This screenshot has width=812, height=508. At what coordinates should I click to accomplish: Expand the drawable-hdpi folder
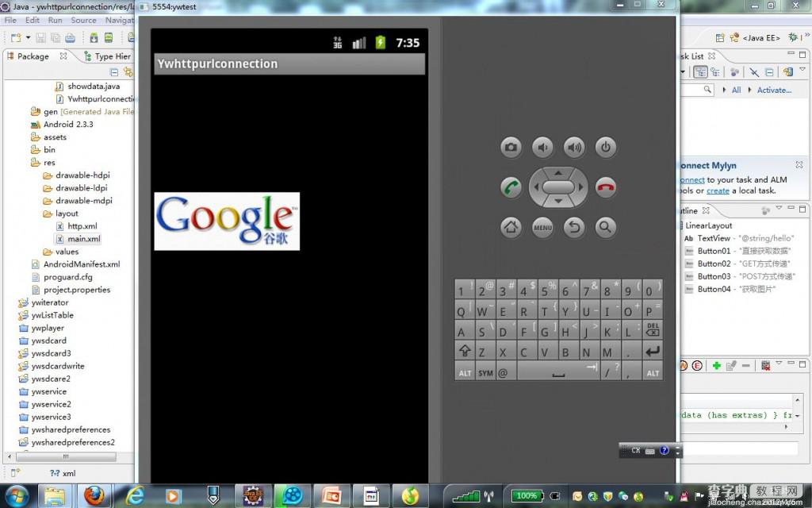[82, 175]
